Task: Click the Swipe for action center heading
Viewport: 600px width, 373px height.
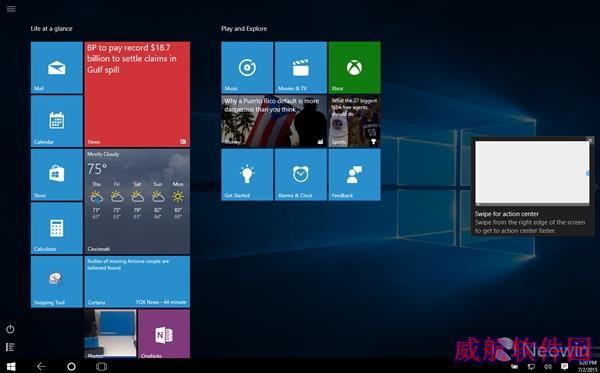Action: (507, 214)
